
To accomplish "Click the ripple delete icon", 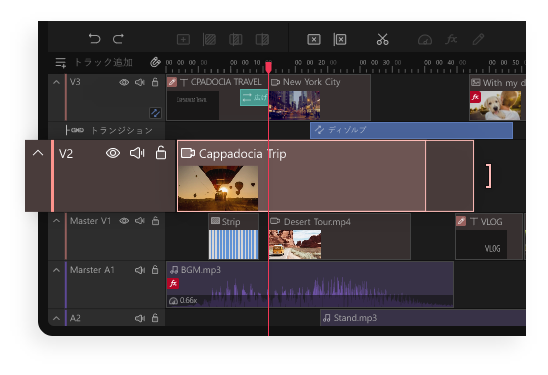I will [x=340, y=39].
